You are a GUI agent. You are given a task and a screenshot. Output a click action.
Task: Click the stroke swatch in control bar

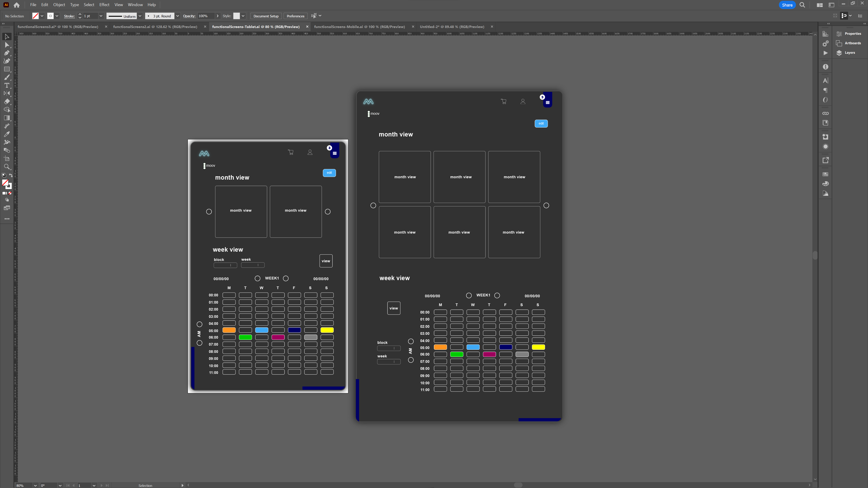pyautogui.click(x=51, y=16)
